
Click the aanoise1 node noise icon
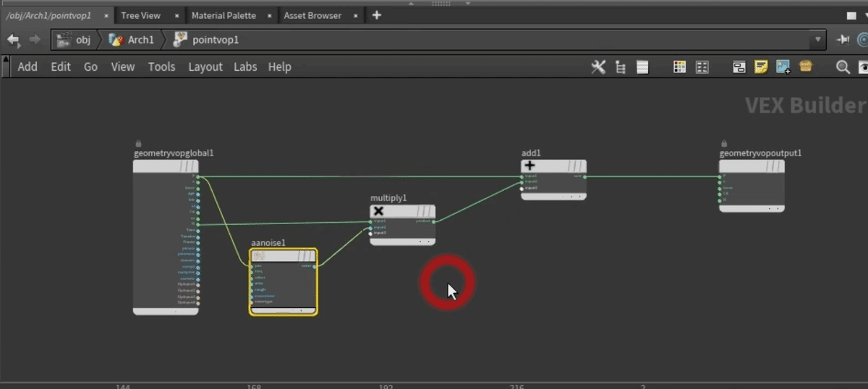259,256
